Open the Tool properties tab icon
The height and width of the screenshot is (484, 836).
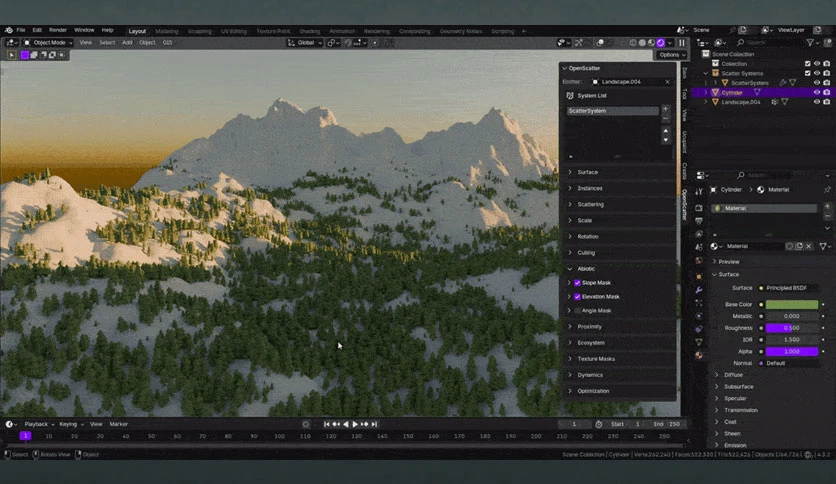click(699, 192)
